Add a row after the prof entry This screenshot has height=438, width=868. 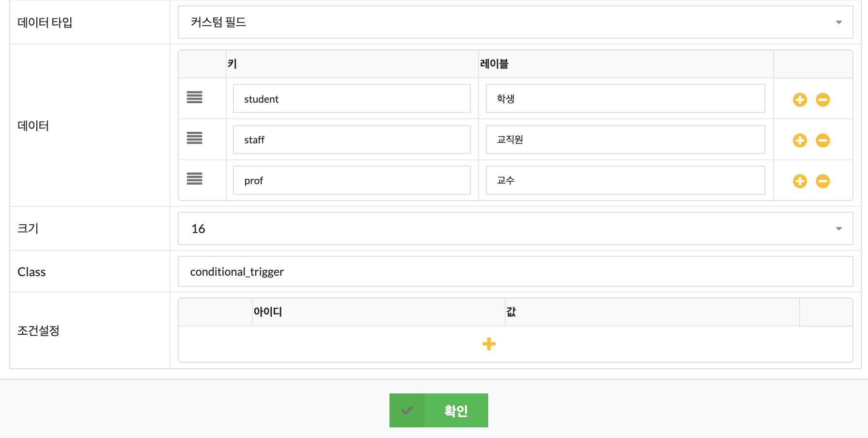tap(800, 181)
